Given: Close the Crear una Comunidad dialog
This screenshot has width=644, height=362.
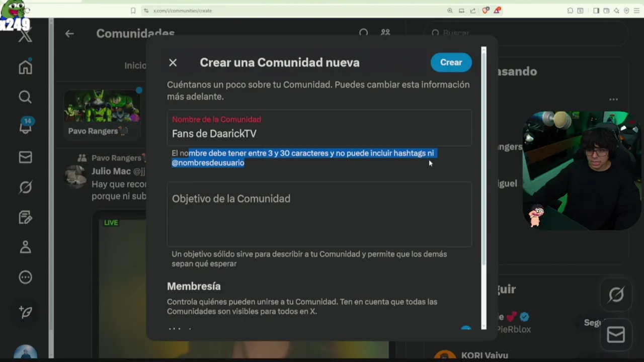Looking at the screenshot, I should (173, 62).
